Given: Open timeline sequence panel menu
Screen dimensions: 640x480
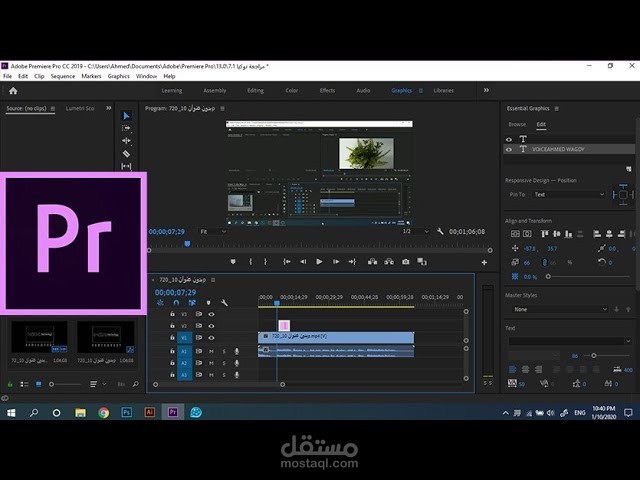Looking at the screenshot, I should pos(213,280).
